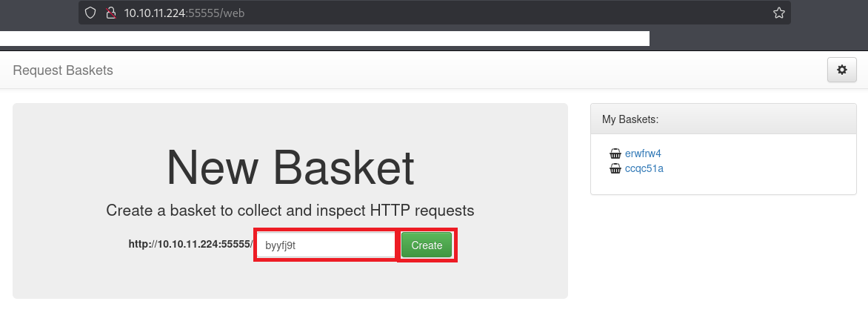Focus the basket name input field
This screenshot has width=868, height=324.
point(325,245)
